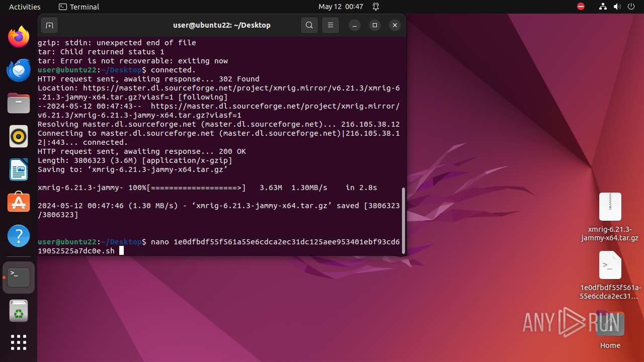The width and height of the screenshot is (644, 362).
Task: Minimize the terminal window
Action: pyautogui.click(x=355, y=25)
